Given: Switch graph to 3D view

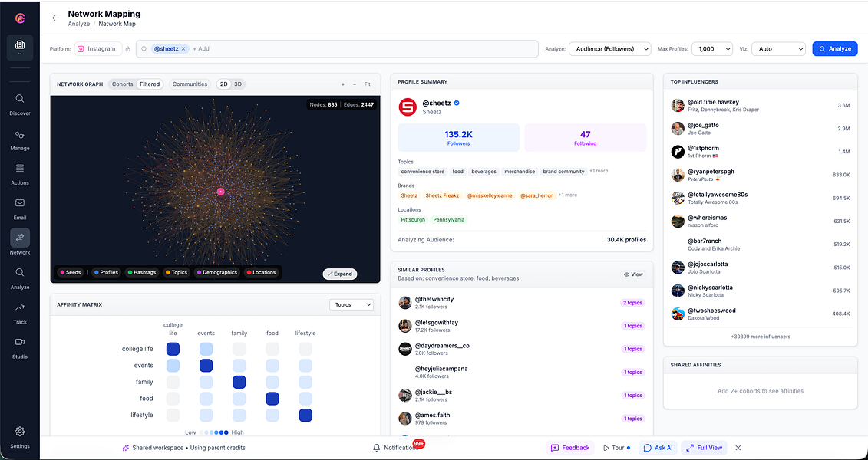Looking at the screenshot, I should point(238,84).
